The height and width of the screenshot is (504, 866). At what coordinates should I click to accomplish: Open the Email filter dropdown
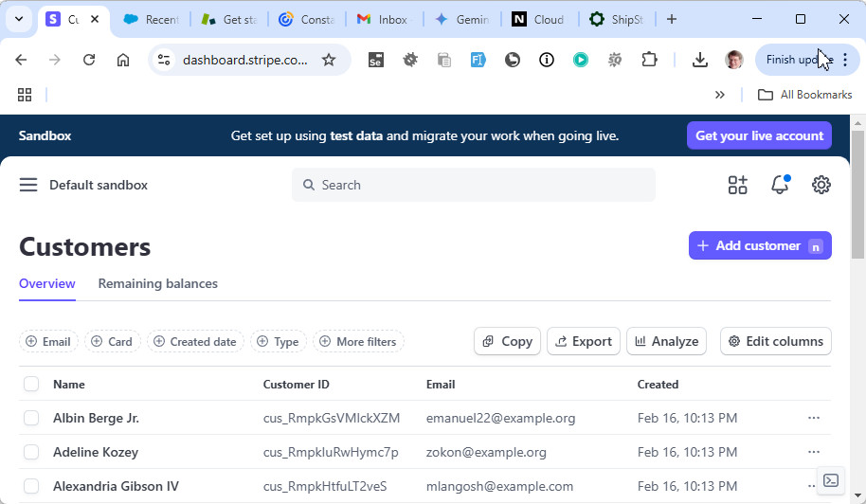[x=48, y=341]
